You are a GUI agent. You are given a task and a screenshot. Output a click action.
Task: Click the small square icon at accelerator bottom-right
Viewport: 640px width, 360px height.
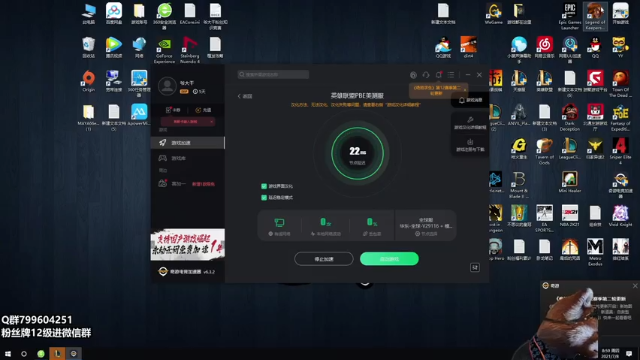(475, 267)
